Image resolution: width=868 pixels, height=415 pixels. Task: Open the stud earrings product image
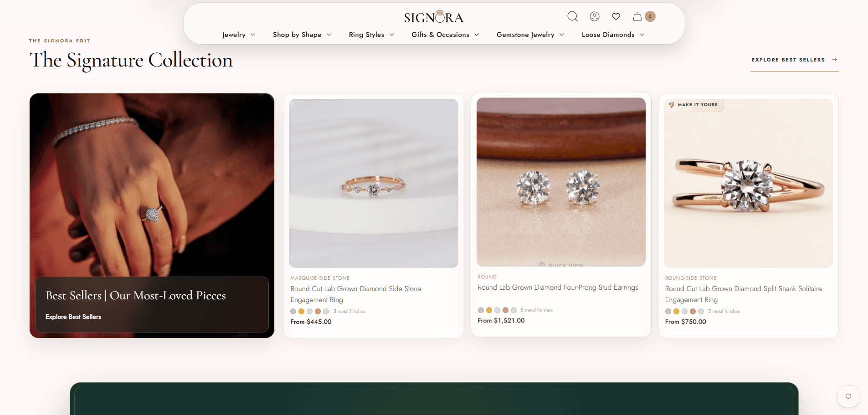tap(561, 182)
